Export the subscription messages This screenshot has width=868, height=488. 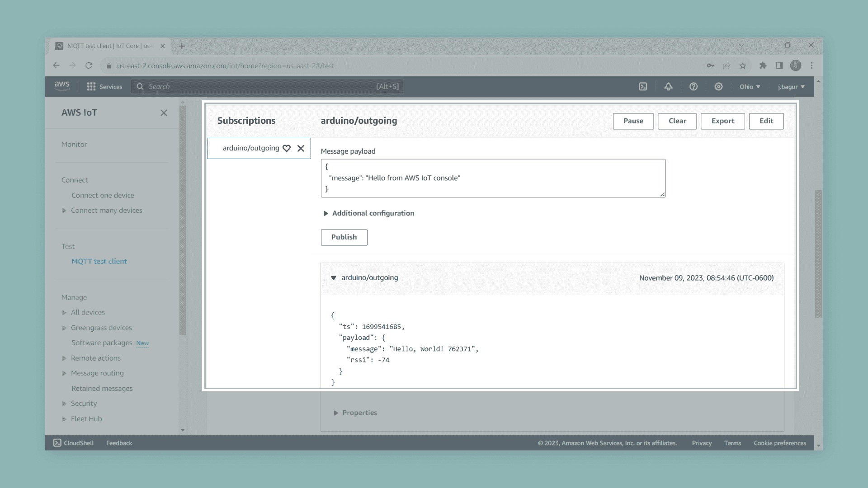tap(722, 121)
